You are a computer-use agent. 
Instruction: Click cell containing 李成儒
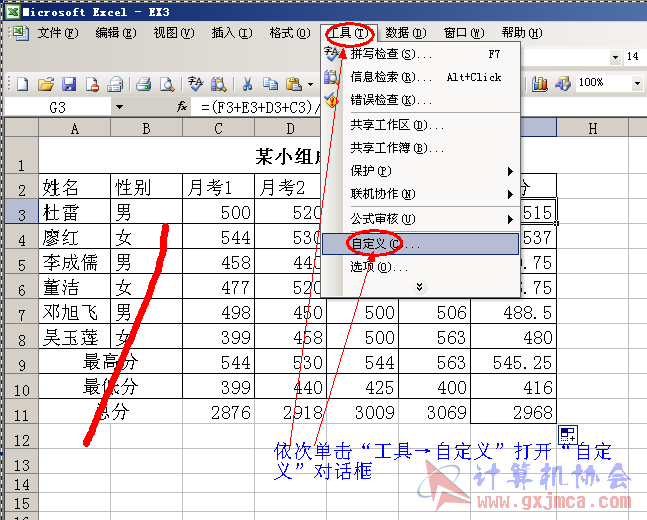75,262
